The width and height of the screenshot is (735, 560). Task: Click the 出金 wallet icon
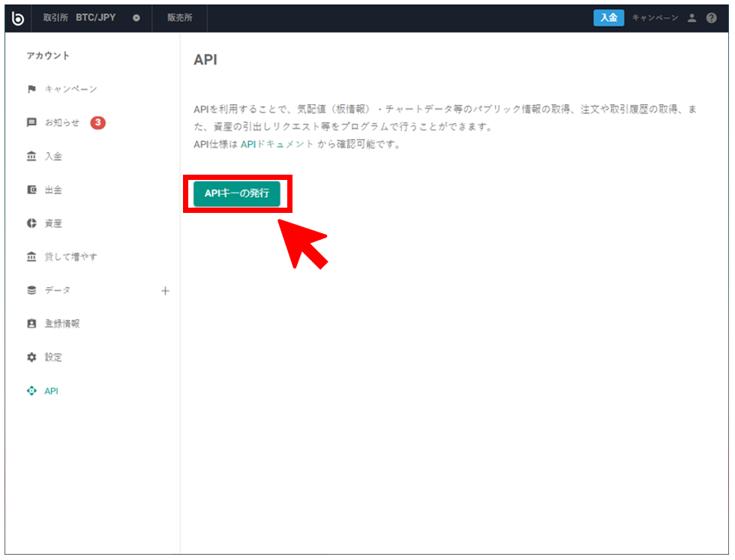[31, 190]
